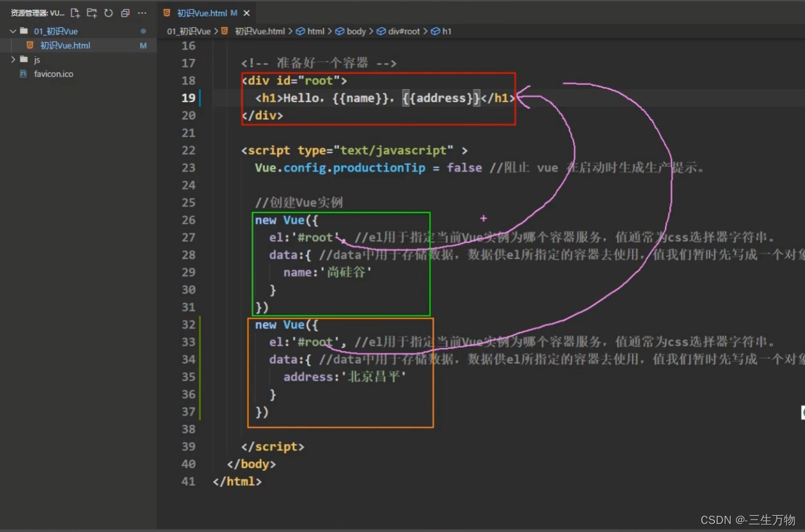Place cursor on {{address}} in the h1
The height and width of the screenshot is (532, 805).
pos(441,98)
